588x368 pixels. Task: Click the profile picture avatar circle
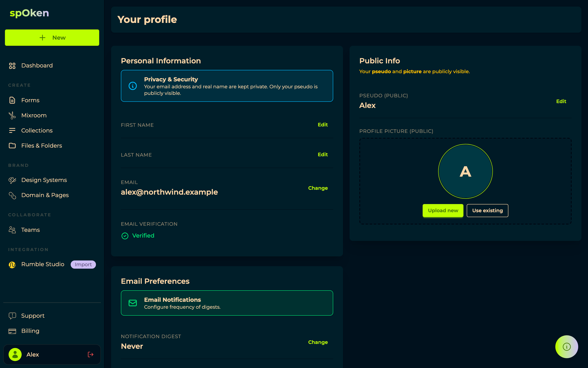pos(465,171)
